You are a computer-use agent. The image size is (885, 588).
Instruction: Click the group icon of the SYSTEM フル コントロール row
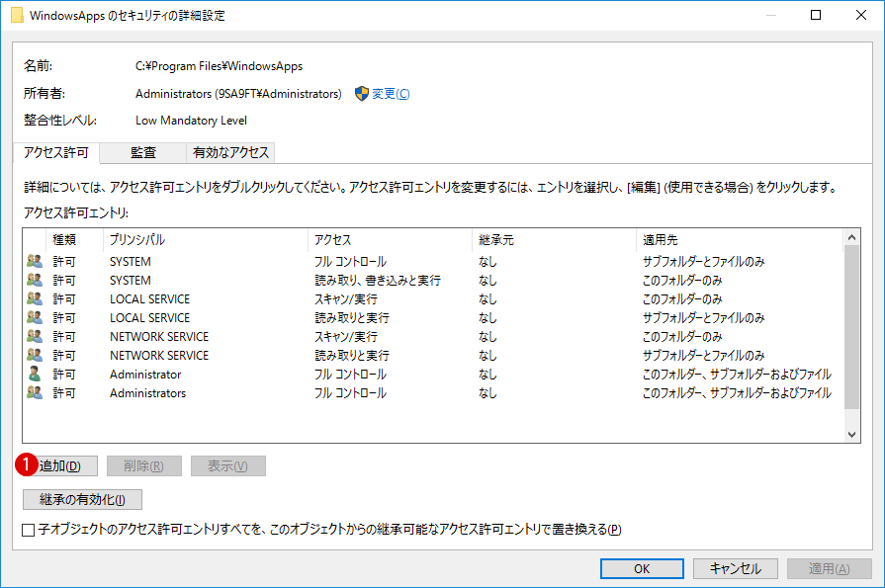click(35, 261)
